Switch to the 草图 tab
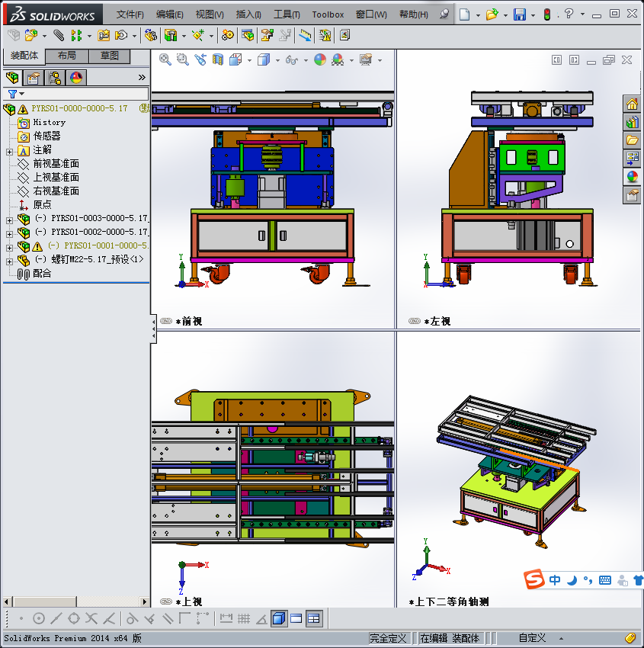Image resolution: width=644 pixels, height=648 pixels. pyautogui.click(x=110, y=56)
